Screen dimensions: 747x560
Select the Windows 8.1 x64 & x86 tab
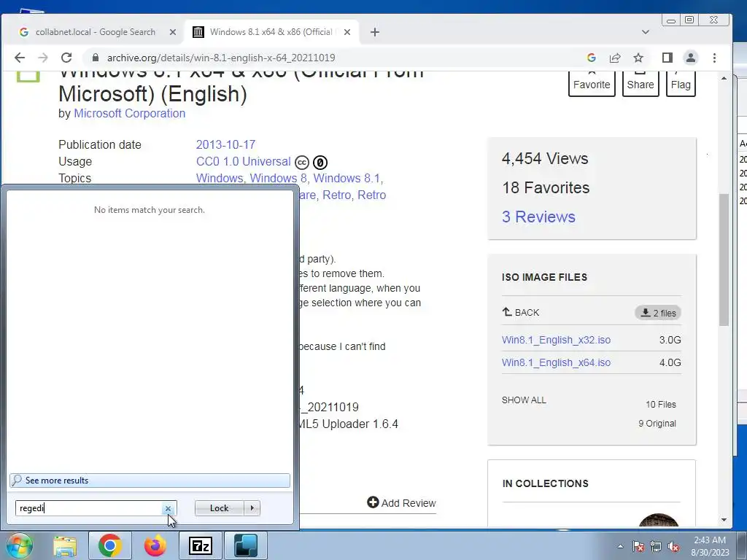(x=271, y=32)
